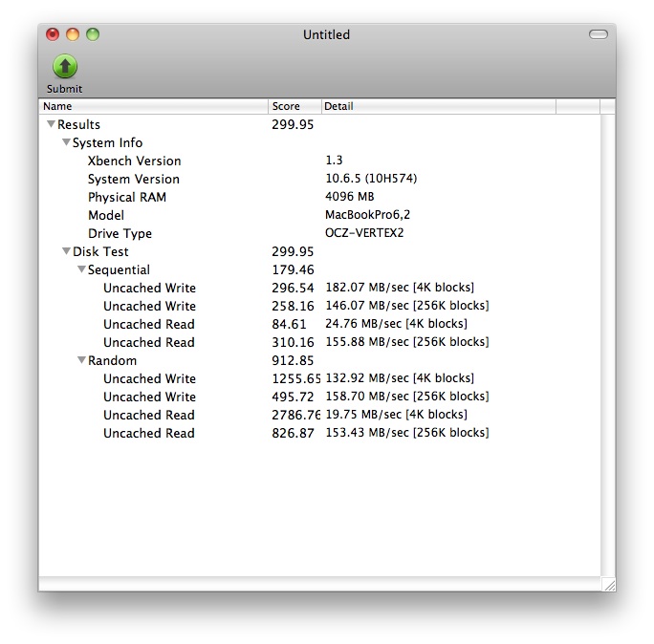
Task: Click detail 155.88 MB/sec [256K blocks]
Action: coord(407,342)
